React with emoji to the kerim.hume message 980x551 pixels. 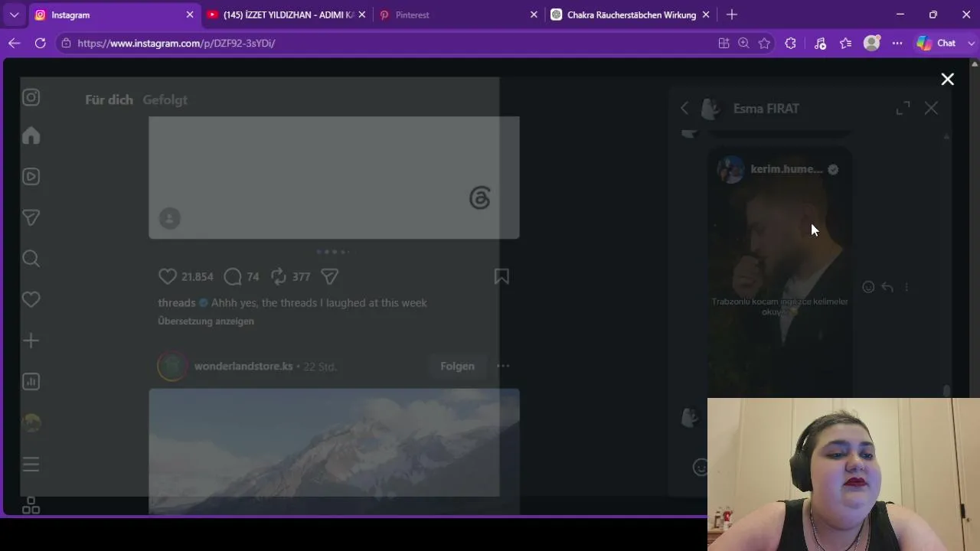tap(868, 287)
